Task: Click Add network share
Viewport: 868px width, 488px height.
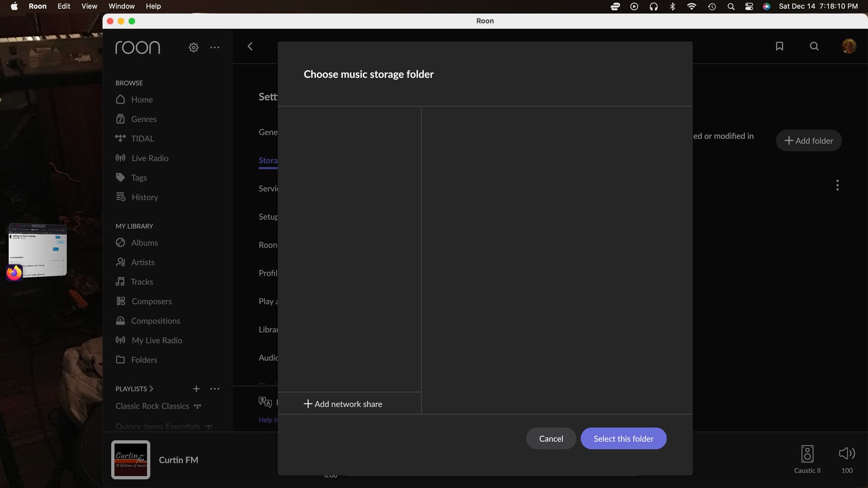Action: 343,404
